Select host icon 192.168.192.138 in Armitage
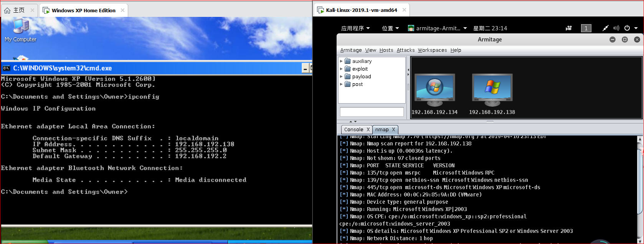Image resolution: width=644 pixels, height=244 pixels. (x=492, y=94)
